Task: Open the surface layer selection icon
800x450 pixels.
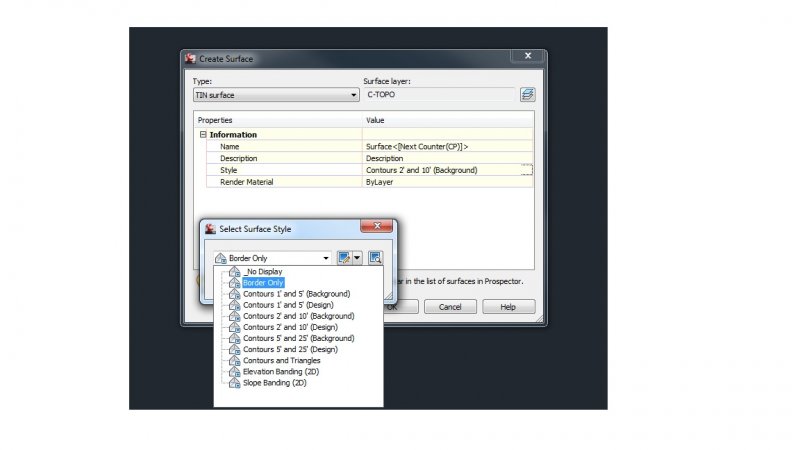Action: click(x=528, y=94)
